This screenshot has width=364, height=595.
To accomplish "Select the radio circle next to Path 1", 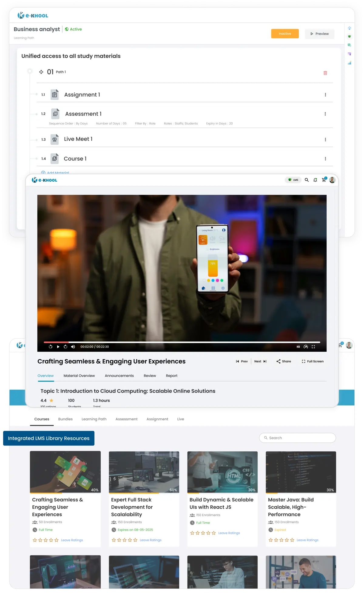I will (x=30, y=71).
